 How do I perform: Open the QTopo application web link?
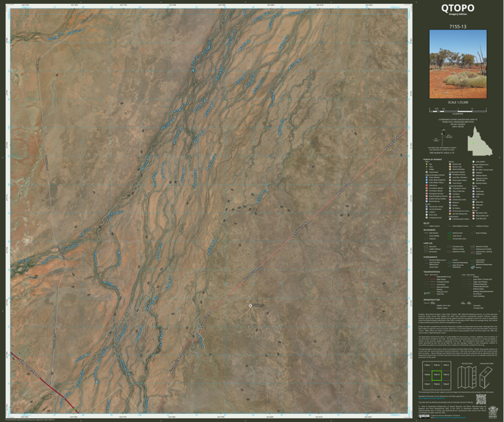click(x=432, y=398)
